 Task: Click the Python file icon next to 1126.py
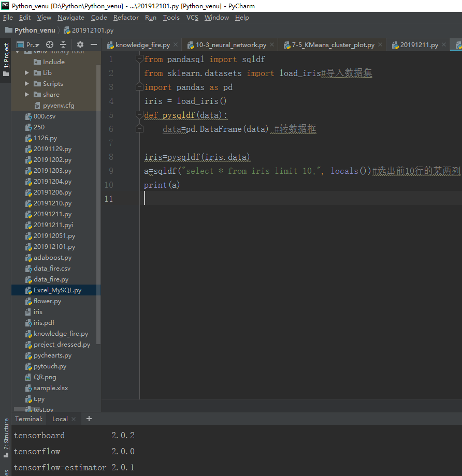pyautogui.click(x=28, y=138)
